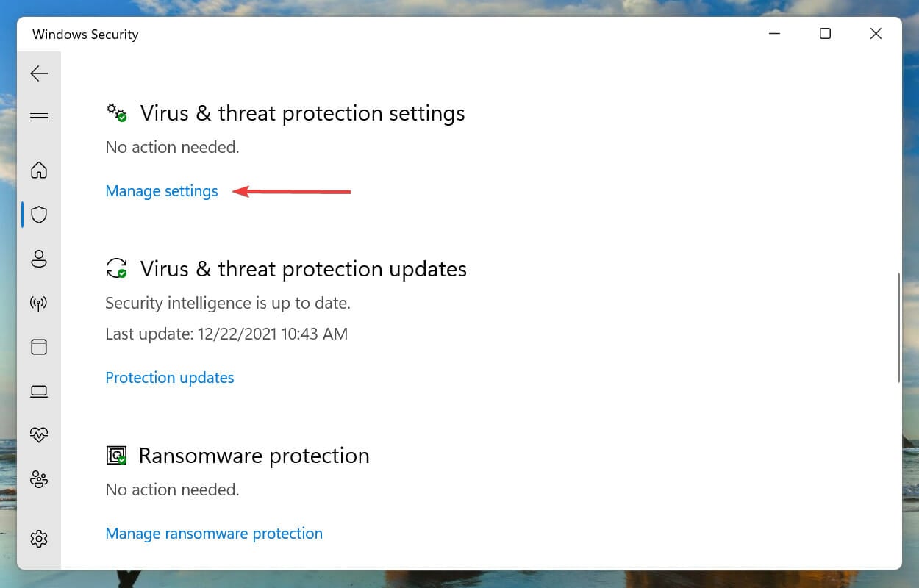Open the Home sidebar icon
Viewport: 919px width, 588px height.
[39, 171]
